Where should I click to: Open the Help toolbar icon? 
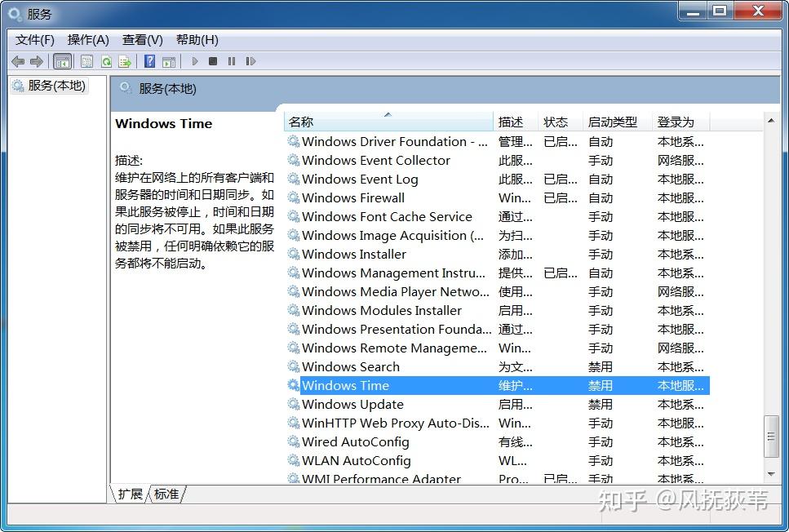[149, 61]
